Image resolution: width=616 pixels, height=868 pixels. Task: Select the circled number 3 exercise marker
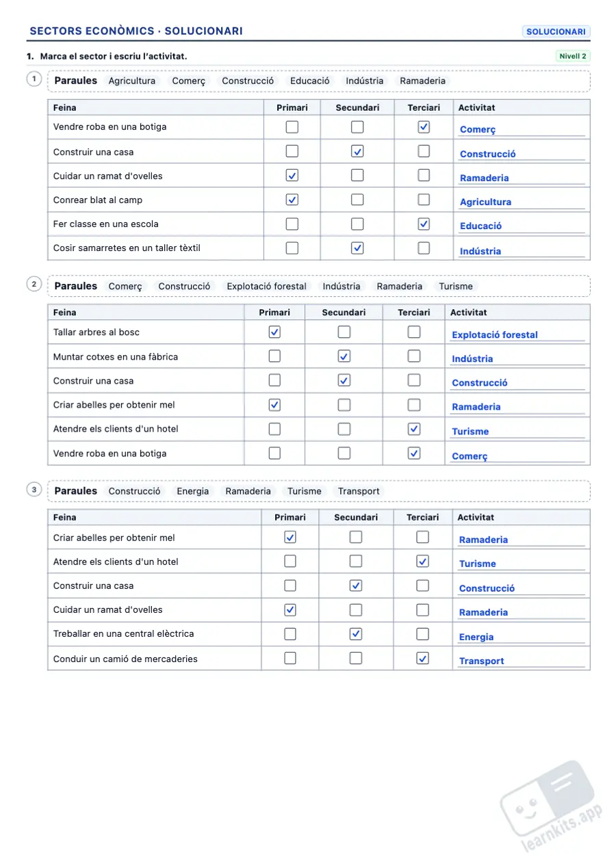(34, 489)
